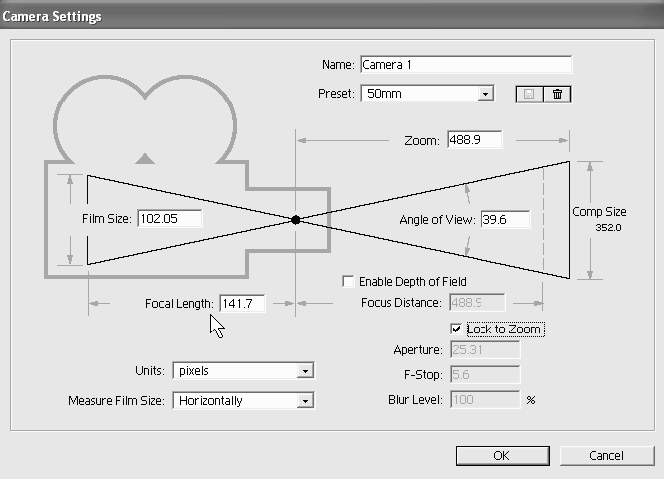The width and height of the screenshot is (664, 479).
Task: Open the Preset dropdown showing 50mm
Action: pos(427,94)
